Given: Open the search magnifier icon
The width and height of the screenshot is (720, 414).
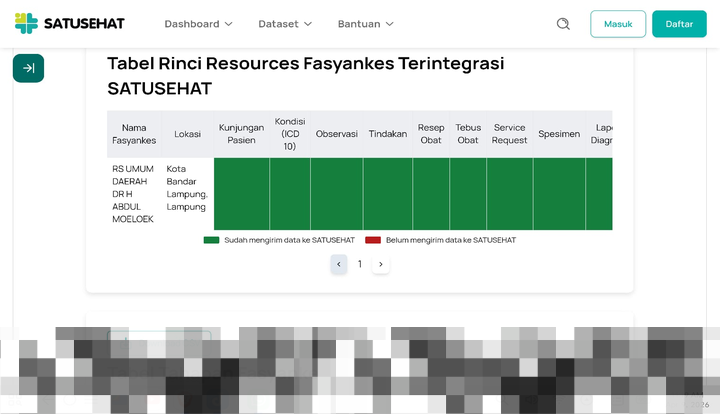Looking at the screenshot, I should [563, 24].
